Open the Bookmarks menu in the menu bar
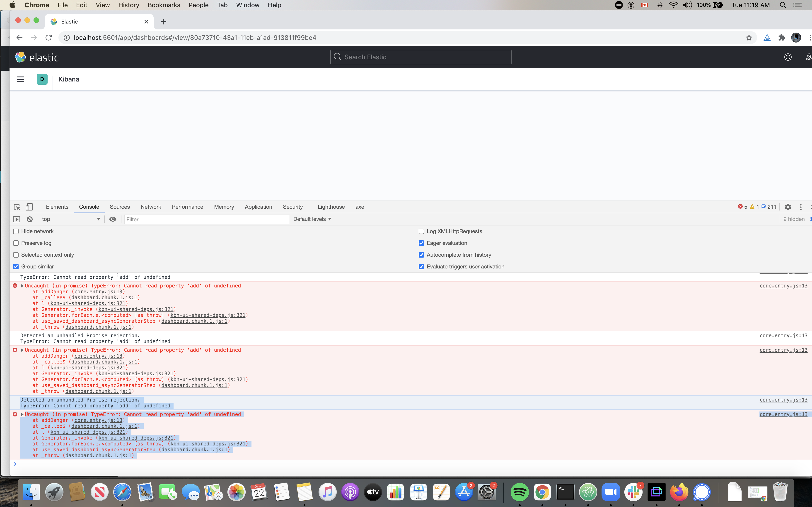Viewport: 812px width, 507px height. [x=164, y=5]
